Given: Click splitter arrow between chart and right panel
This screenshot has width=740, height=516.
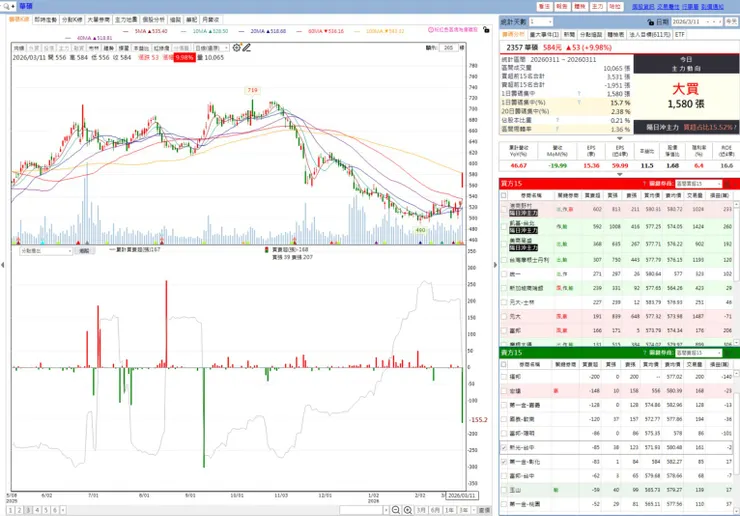Looking at the screenshot, I should point(495,265).
